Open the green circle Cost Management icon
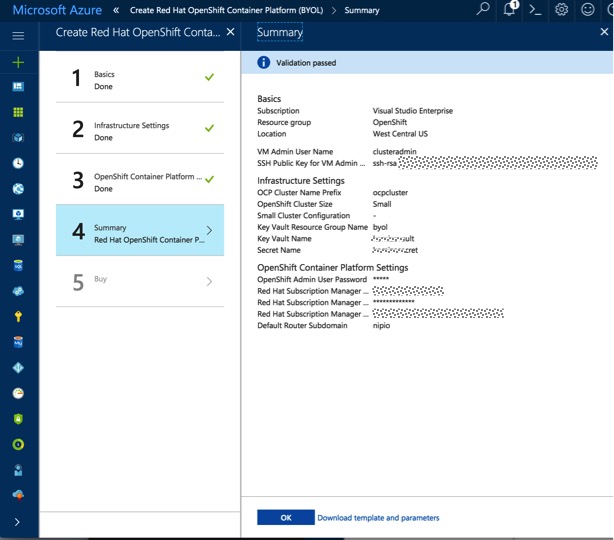This screenshot has width=614, height=540. pos(18,444)
